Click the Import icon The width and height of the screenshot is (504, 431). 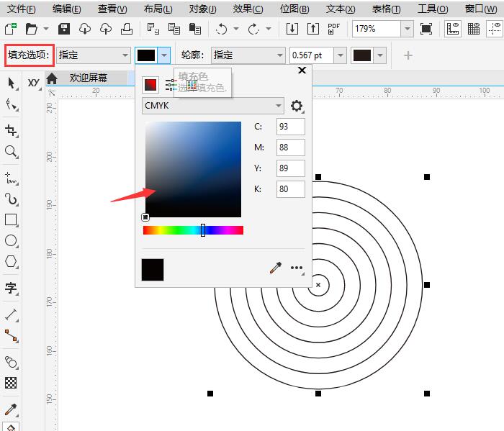point(292,29)
